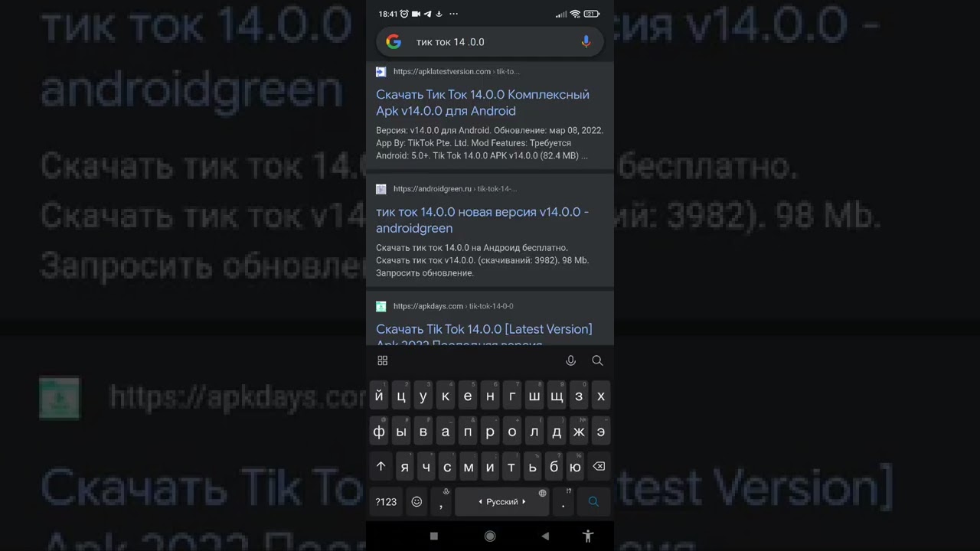Tap the с key

[x=447, y=467]
